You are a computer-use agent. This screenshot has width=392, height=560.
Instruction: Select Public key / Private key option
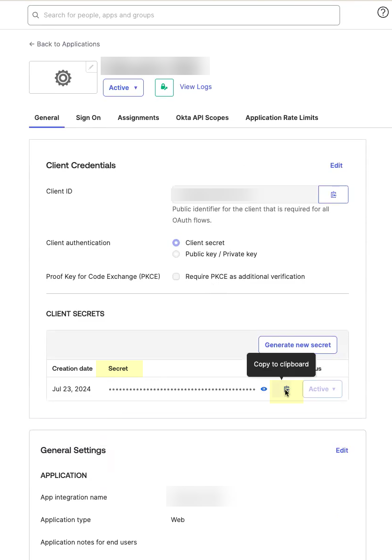pos(176,254)
